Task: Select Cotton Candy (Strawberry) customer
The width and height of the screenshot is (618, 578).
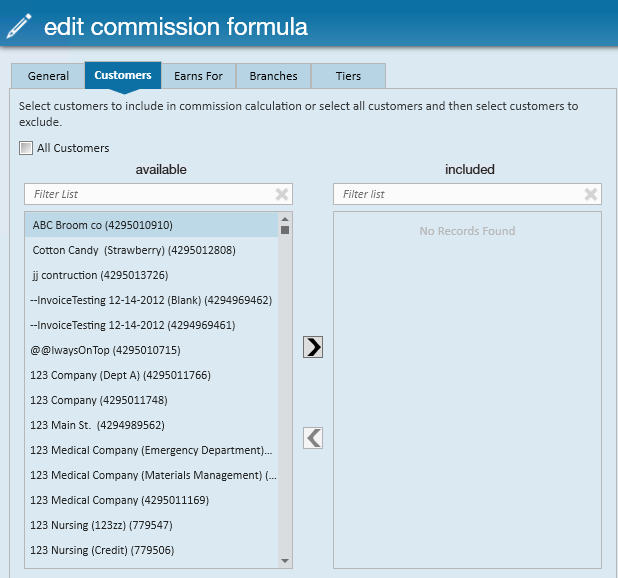Action: (134, 250)
